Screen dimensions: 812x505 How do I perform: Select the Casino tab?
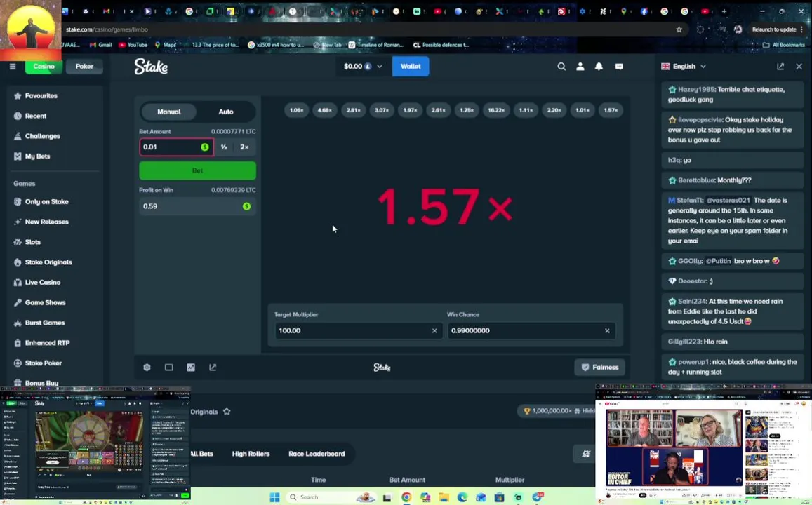point(44,66)
